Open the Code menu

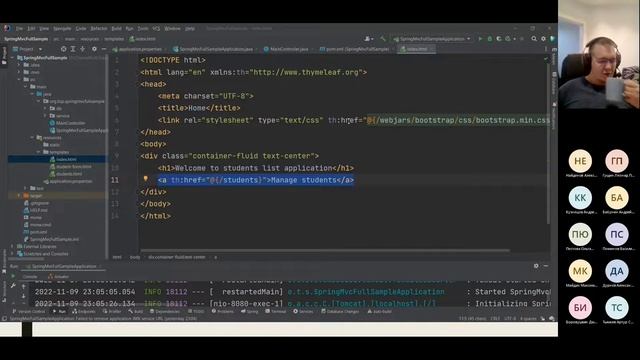pos(81,29)
